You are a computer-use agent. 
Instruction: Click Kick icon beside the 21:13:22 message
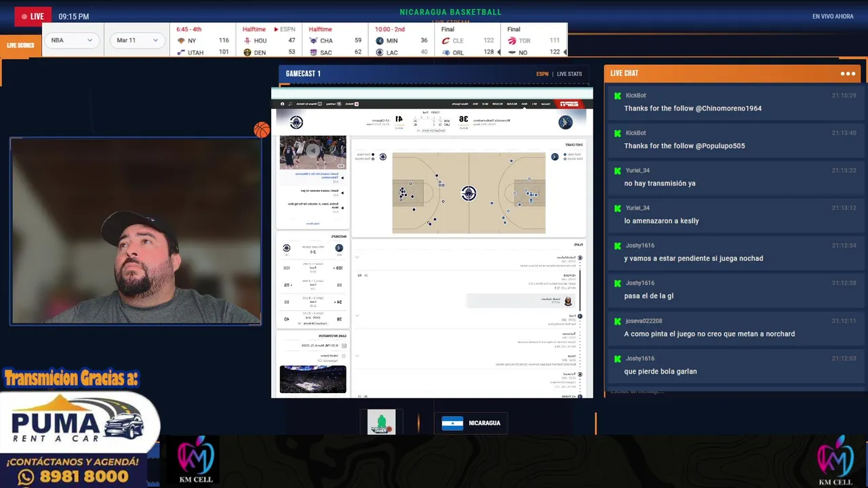(617, 171)
